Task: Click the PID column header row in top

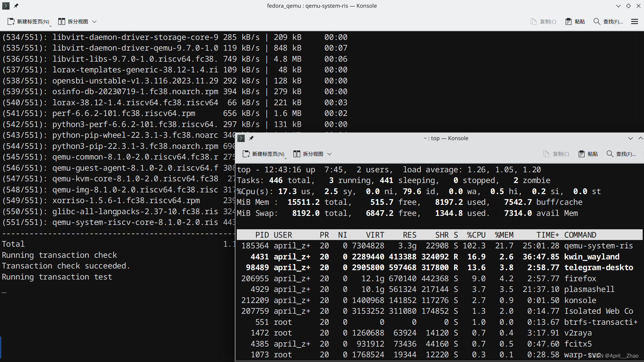Action: tap(262, 235)
